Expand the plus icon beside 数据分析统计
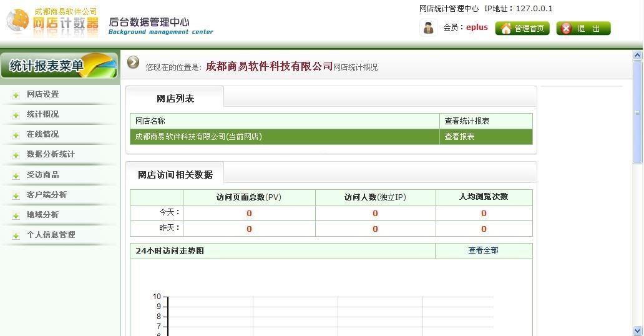Screen dimensions: 644x336 16,156
